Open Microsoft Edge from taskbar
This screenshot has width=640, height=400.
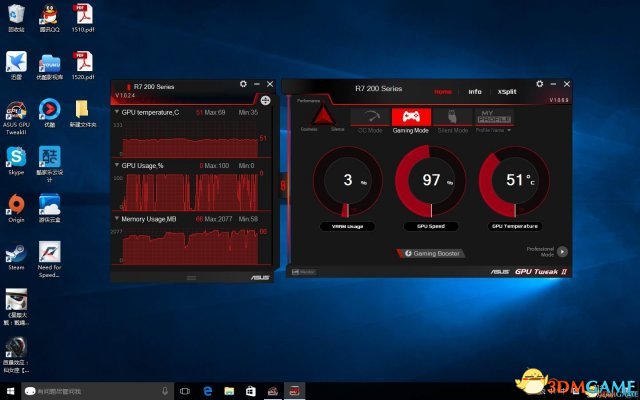[207, 391]
